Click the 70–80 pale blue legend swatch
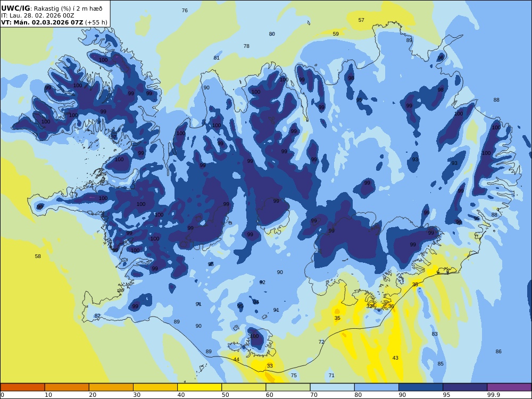This screenshot has width=532, height=399. (332, 387)
